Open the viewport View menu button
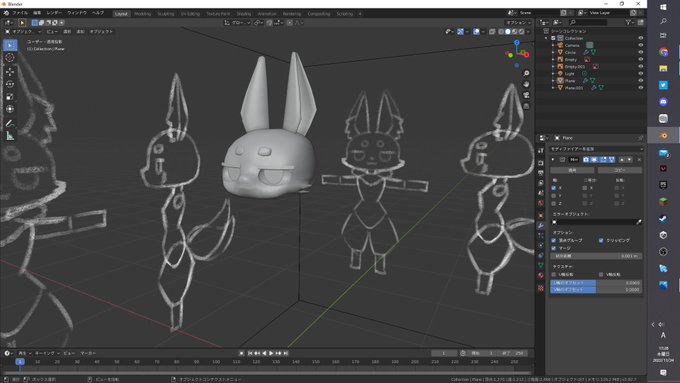This screenshot has height=383, width=680. click(x=52, y=32)
